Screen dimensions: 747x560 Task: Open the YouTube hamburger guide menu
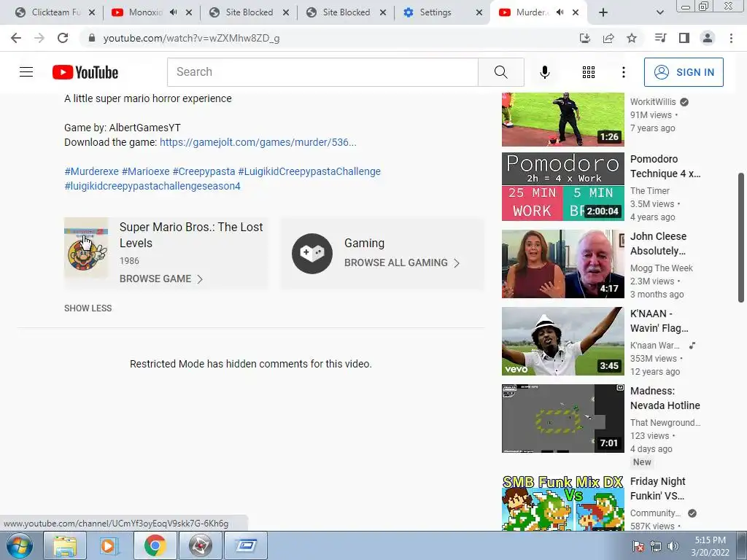tap(26, 72)
